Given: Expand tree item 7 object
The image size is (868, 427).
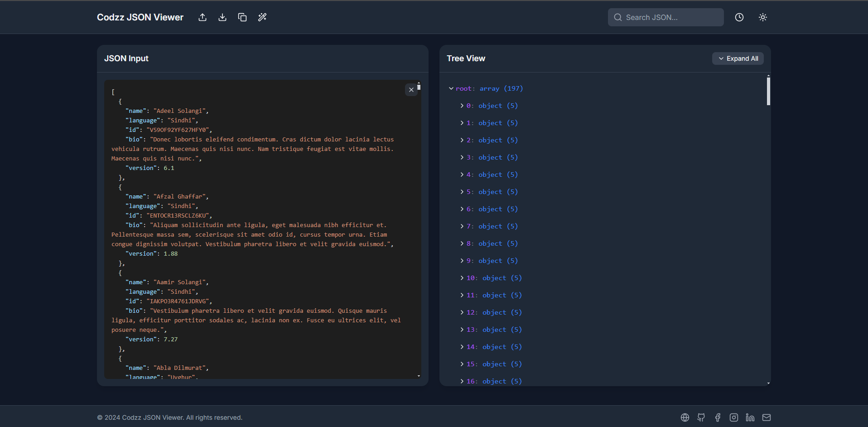Looking at the screenshot, I should point(462,226).
